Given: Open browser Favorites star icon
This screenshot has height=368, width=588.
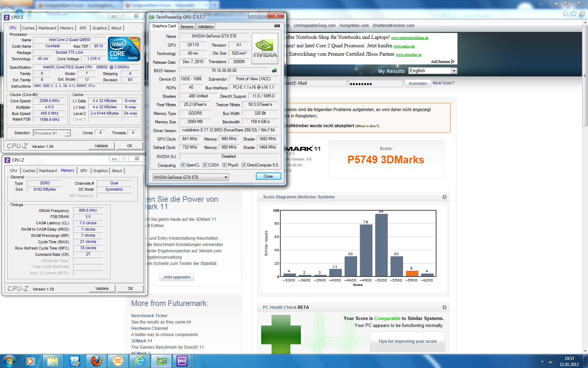Looking at the screenshot, I should click(574, 14).
